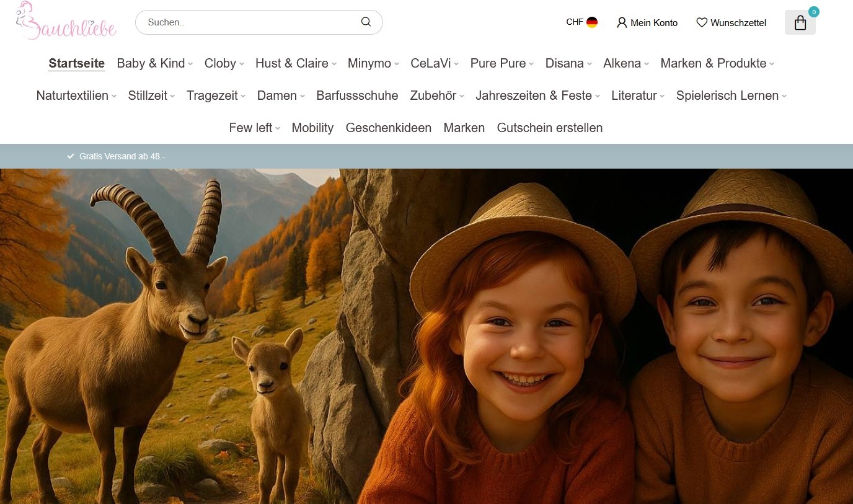The height and width of the screenshot is (504, 853).
Task: Click the CHF currency selector
Action: [574, 22]
